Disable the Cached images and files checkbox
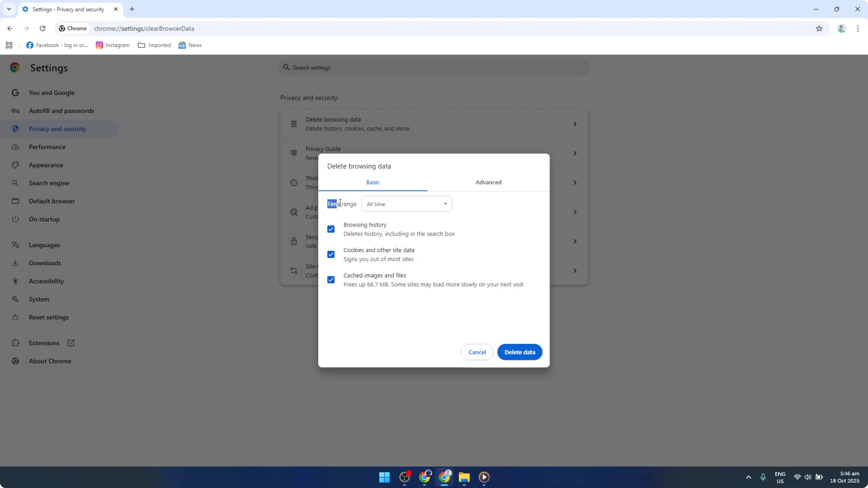 tap(331, 280)
